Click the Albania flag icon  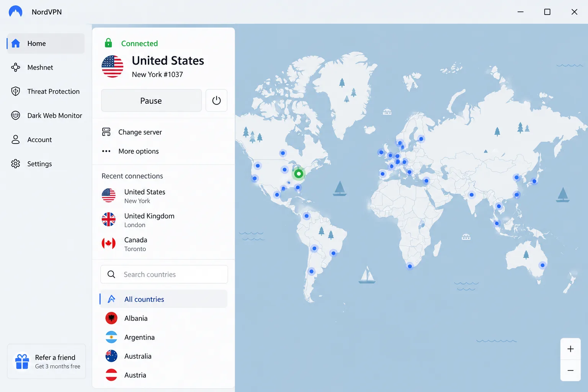point(111,318)
